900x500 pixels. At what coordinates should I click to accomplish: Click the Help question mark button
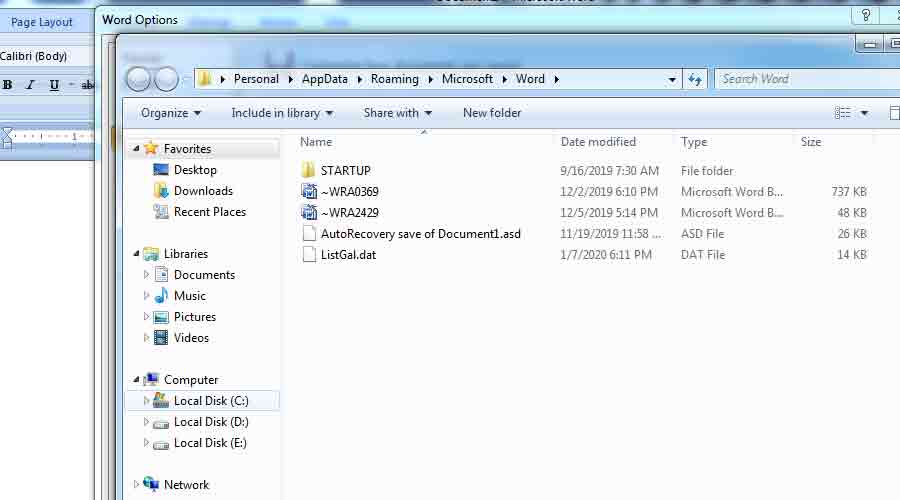click(866, 16)
